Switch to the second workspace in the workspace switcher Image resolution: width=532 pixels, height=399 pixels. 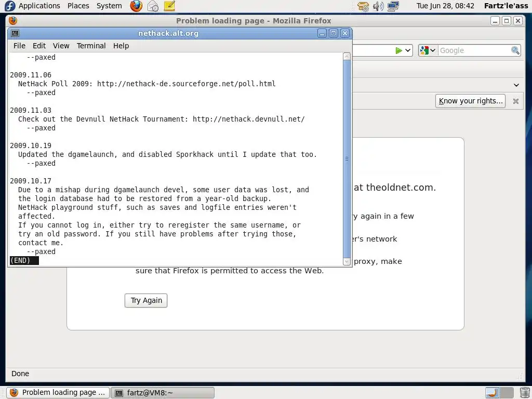[506, 393]
